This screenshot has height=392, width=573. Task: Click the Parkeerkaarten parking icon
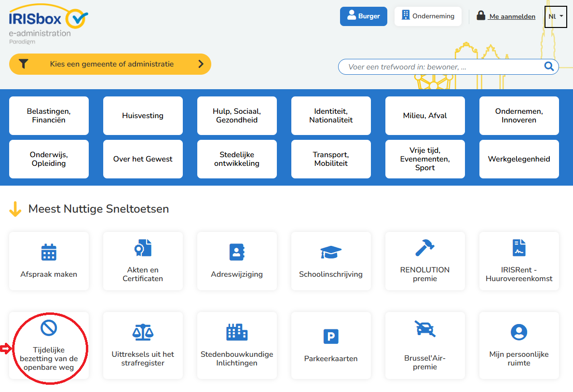[331, 337]
